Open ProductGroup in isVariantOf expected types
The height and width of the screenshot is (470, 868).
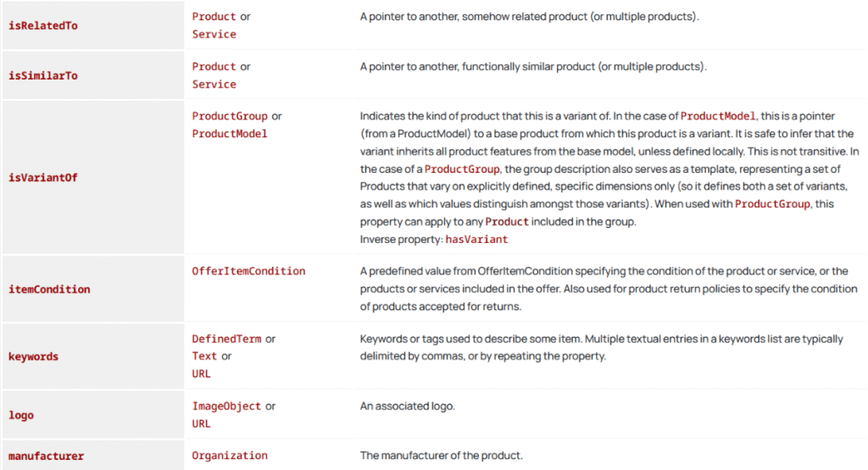coord(230,116)
